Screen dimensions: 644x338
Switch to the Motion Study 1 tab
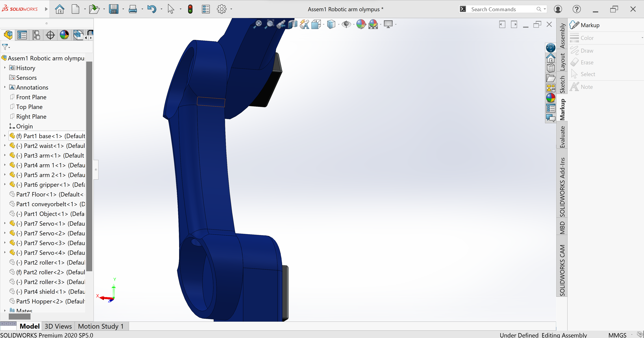tap(101, 326)
